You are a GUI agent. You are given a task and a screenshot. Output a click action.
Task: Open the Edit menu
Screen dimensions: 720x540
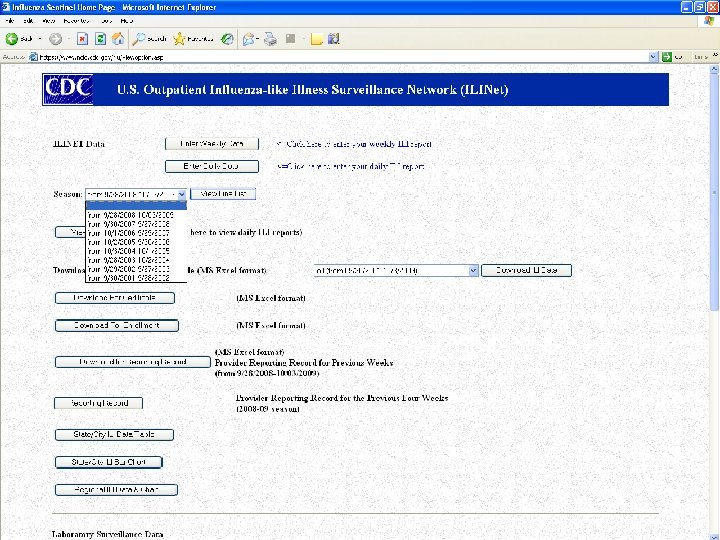click(x=28, y=21)
